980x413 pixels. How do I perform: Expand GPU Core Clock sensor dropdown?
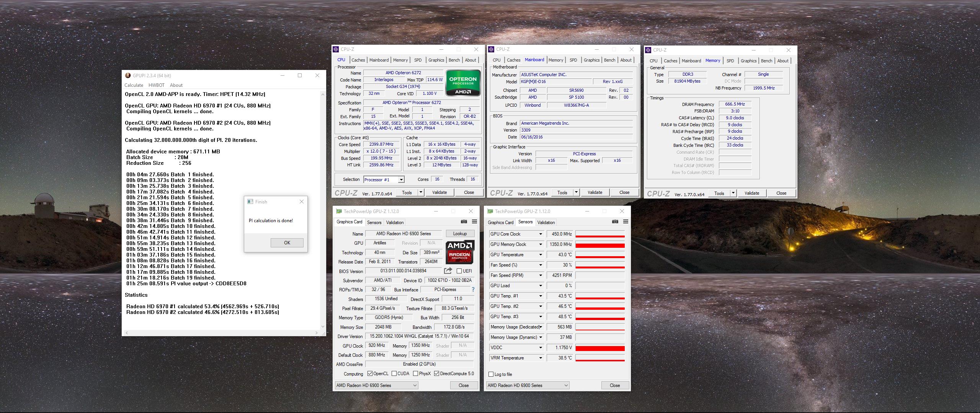[x=541, y=234]
